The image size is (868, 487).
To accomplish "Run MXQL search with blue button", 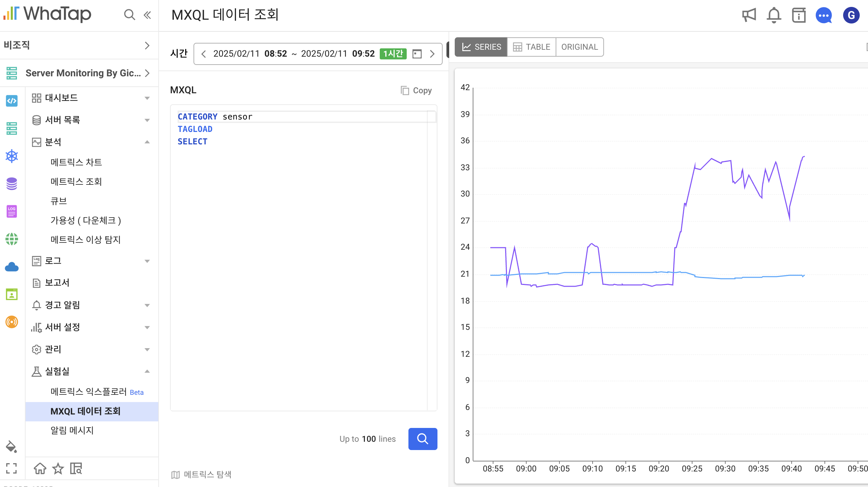I will tap(423, 439).
